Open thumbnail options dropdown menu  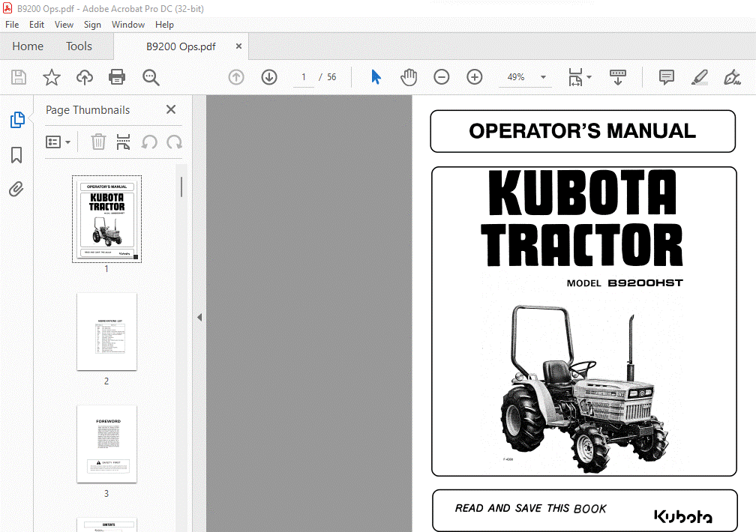point(58,142)
